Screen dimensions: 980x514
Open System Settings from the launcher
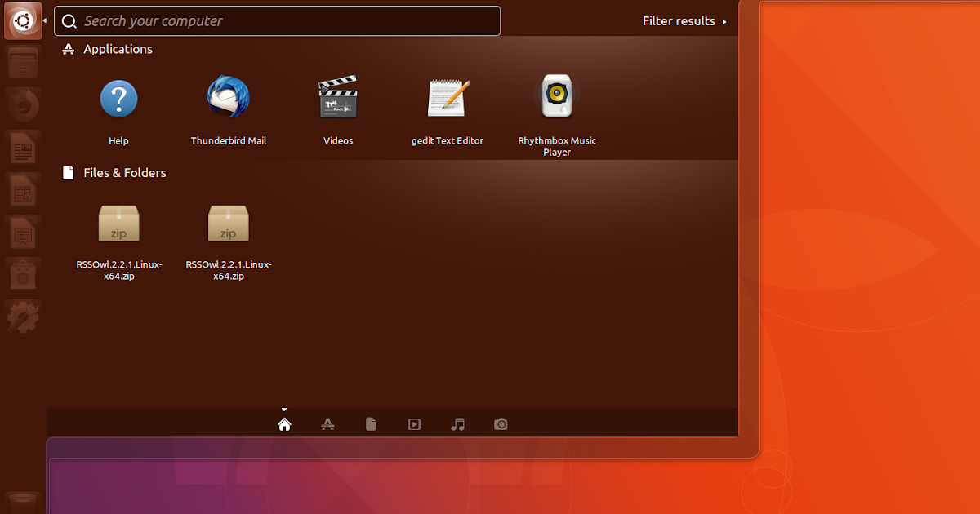23,317
